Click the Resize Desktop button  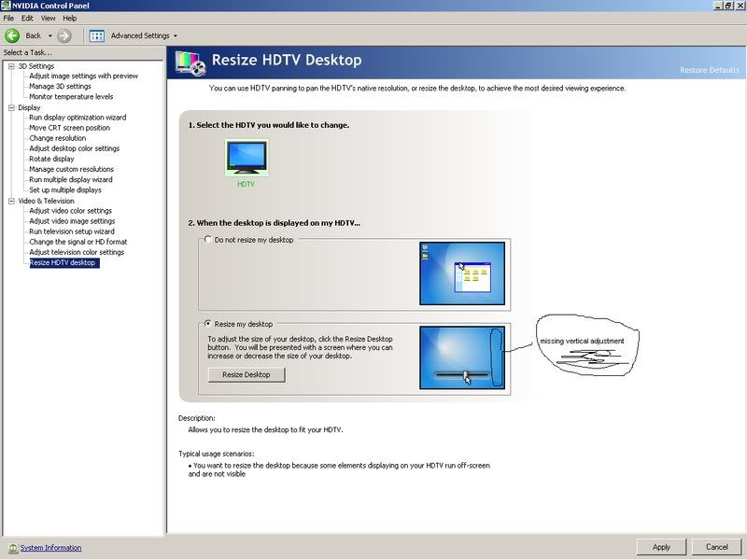pos(247,375)
